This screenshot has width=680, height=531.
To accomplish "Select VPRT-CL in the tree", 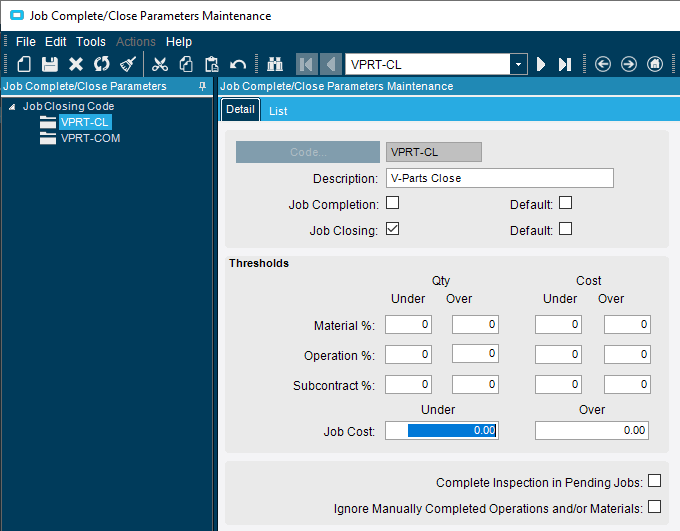I will pos(85,122).
